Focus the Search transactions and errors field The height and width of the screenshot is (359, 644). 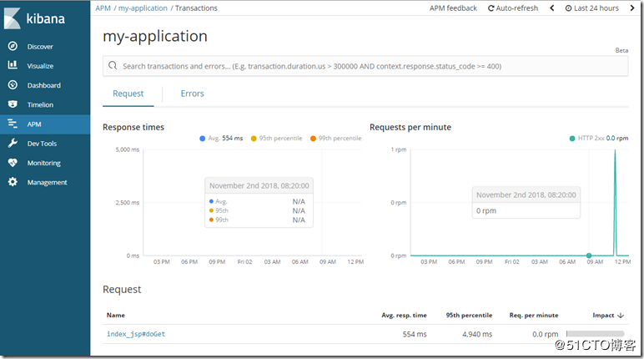(365, 66)
